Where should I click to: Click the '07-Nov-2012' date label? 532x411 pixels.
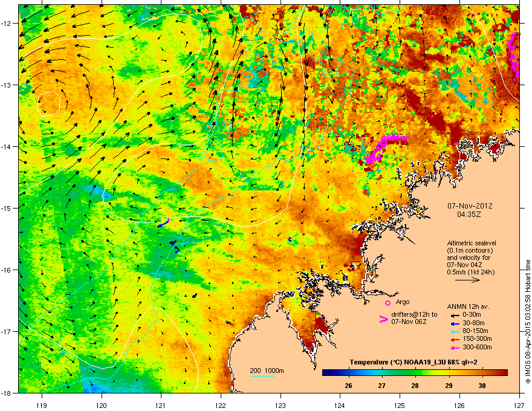click(470, 206)
